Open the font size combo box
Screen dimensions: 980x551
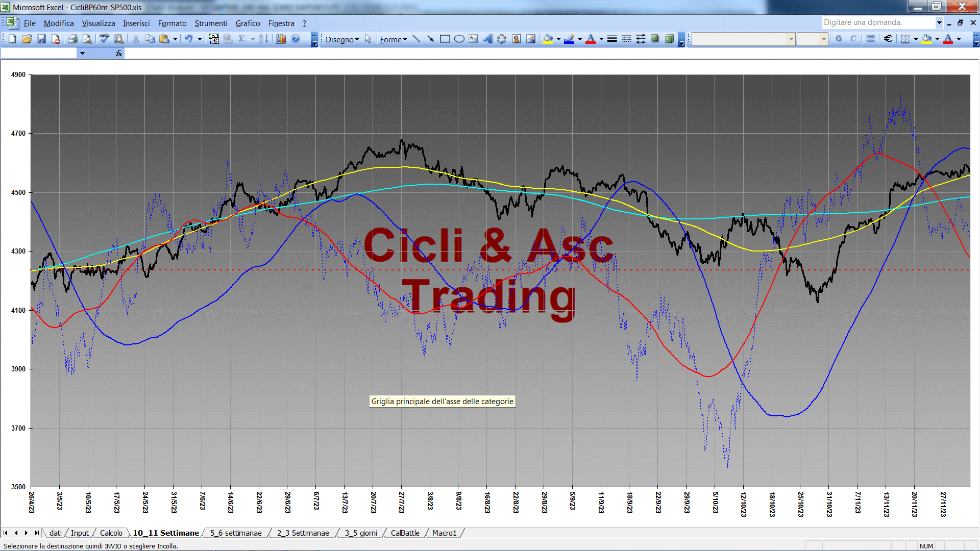tap(812, 39)
